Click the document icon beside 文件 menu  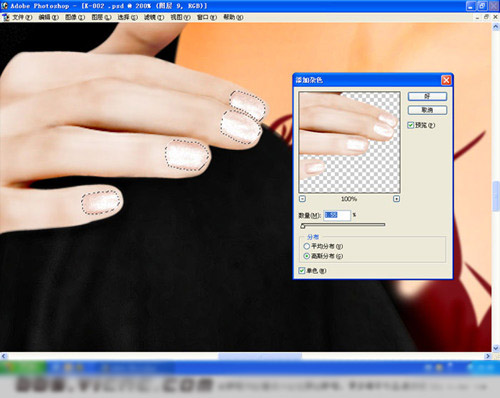6,17
